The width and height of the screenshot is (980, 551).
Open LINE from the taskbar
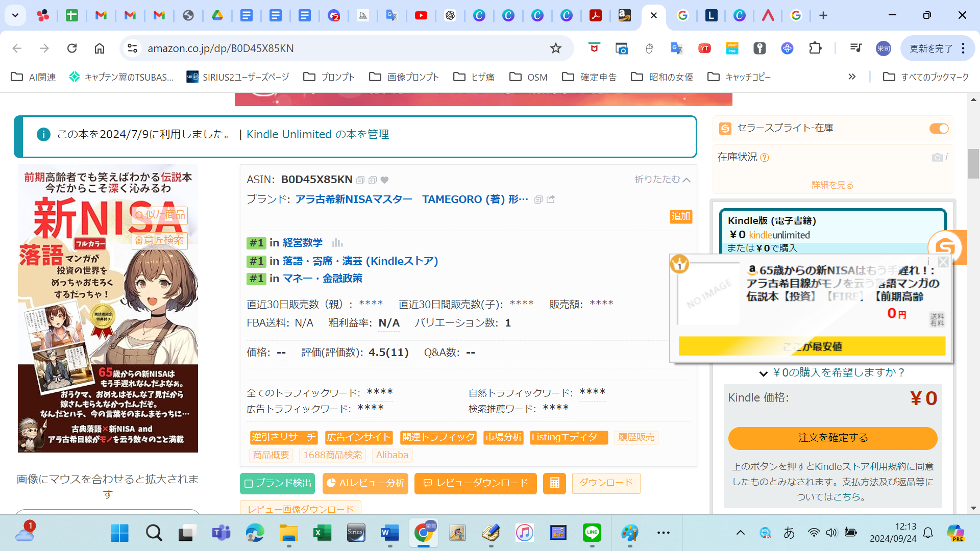(592, 533)
